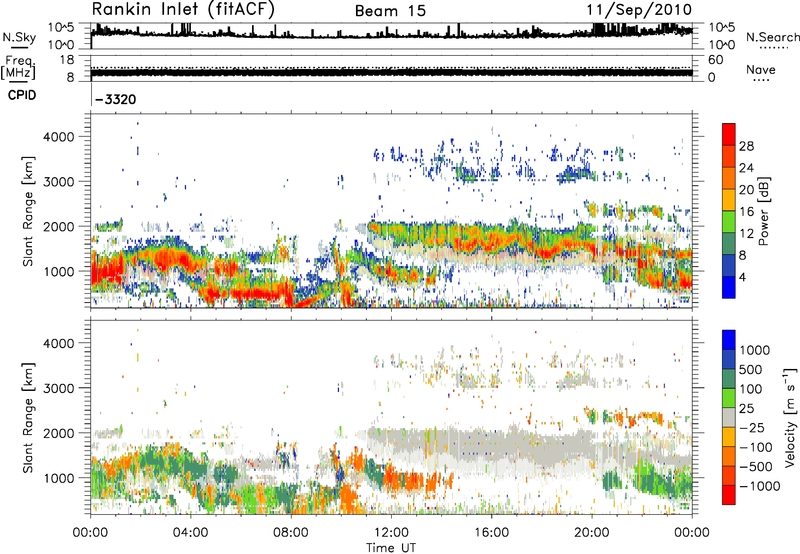
Task: Click the power panel 'Slant Range [km]' label
Action: click(x=28, y=211)
